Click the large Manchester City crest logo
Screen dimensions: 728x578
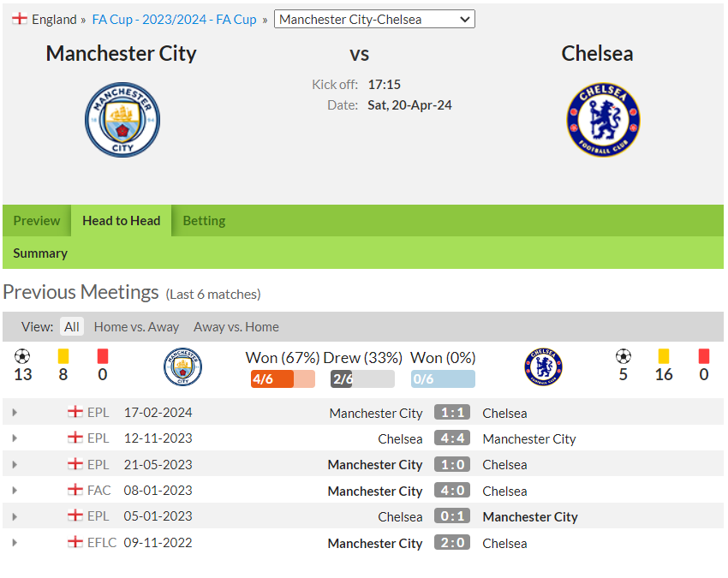click(122, 120)
